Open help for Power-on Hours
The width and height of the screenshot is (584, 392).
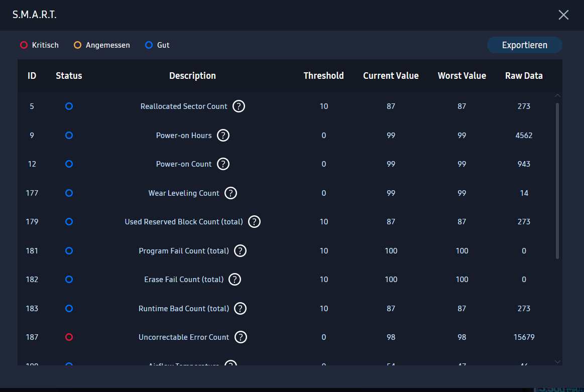(x=223, y=136)
